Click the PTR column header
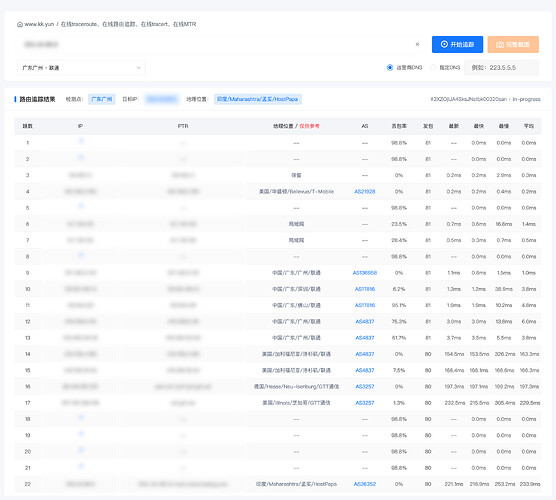Viewport: 556px width, 500px height. (x=183, y=126)
